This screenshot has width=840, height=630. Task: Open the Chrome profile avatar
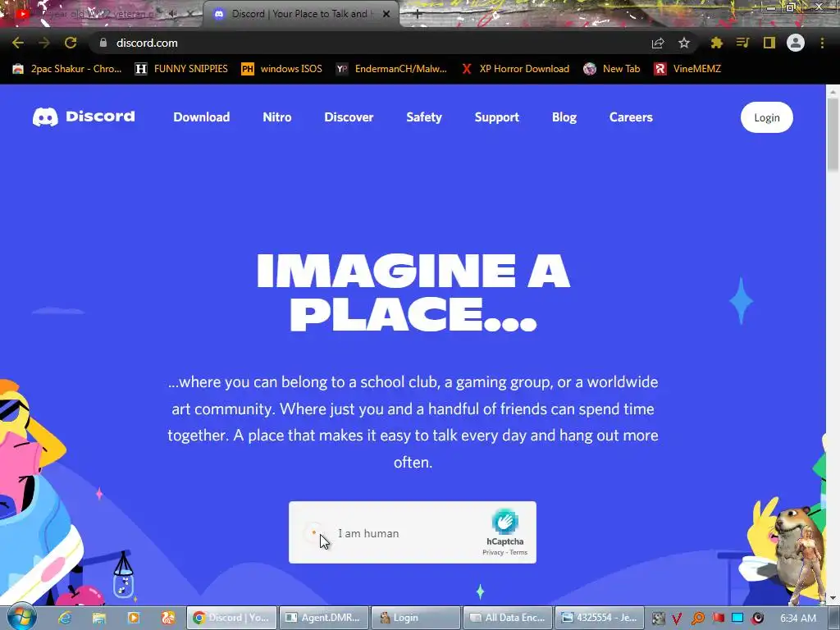(x=796, y=43)
